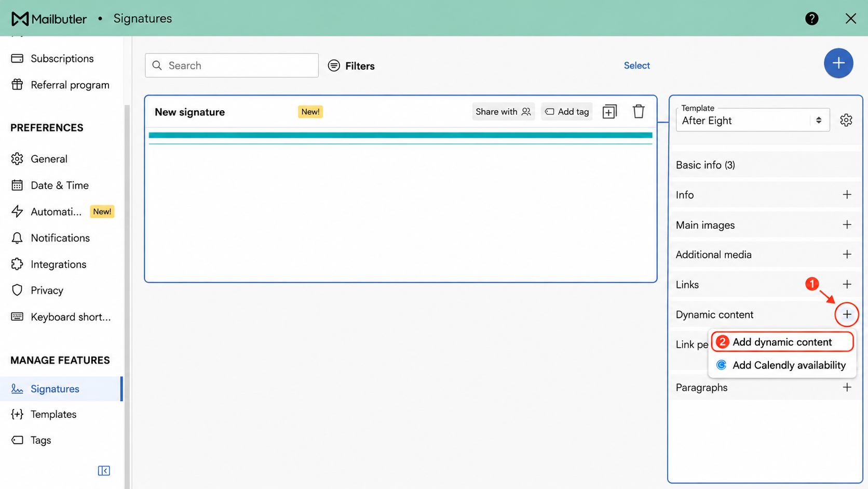This screenshot has width=868, height=489.
Task: Delete the New signature with trash icon
Action: pyautogui.click(x=638, y=112)
